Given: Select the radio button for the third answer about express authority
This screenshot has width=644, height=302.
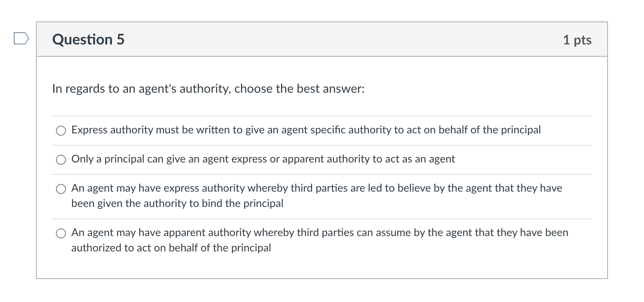Looking at the screenshot, I should point(61,189).
